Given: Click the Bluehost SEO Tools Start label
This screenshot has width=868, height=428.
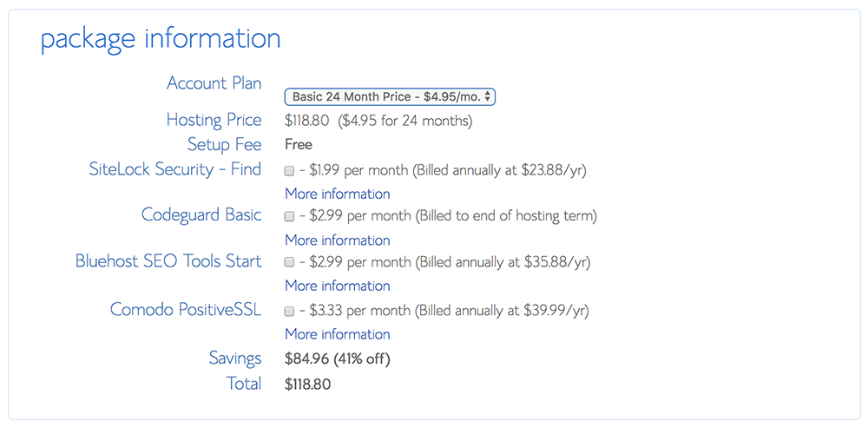Looking at the screenshot, I should 168,261.
